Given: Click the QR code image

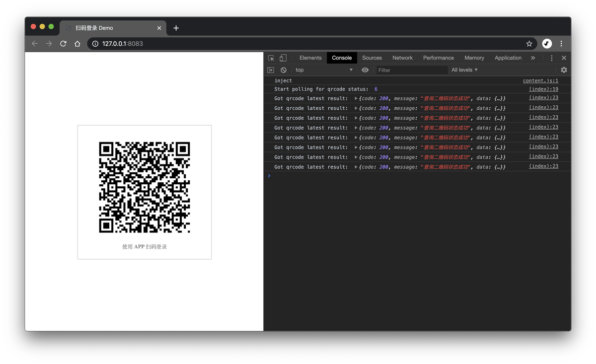Looking at the screenshot, I should point(145,187).
